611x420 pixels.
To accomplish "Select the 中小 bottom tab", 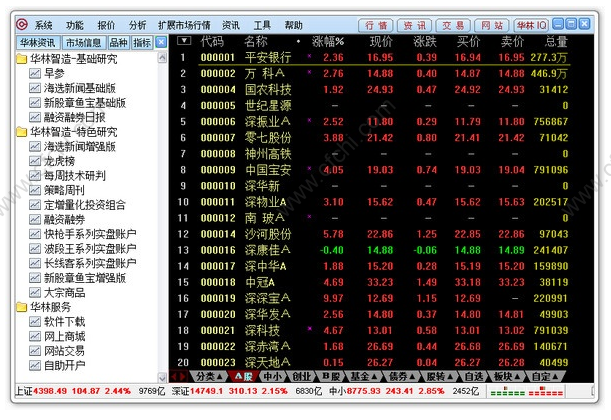I will tap(272, 377).
